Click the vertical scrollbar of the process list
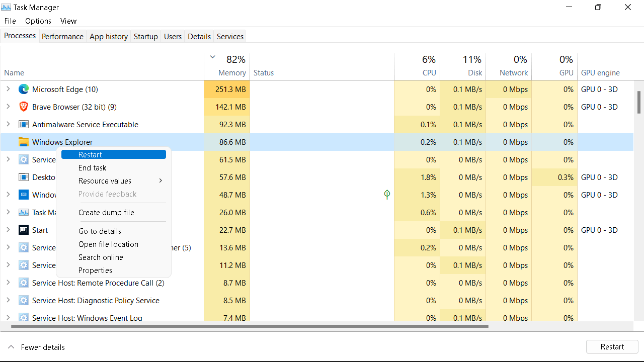The width and height of the screenshot is (644, 362). (639, 102)
